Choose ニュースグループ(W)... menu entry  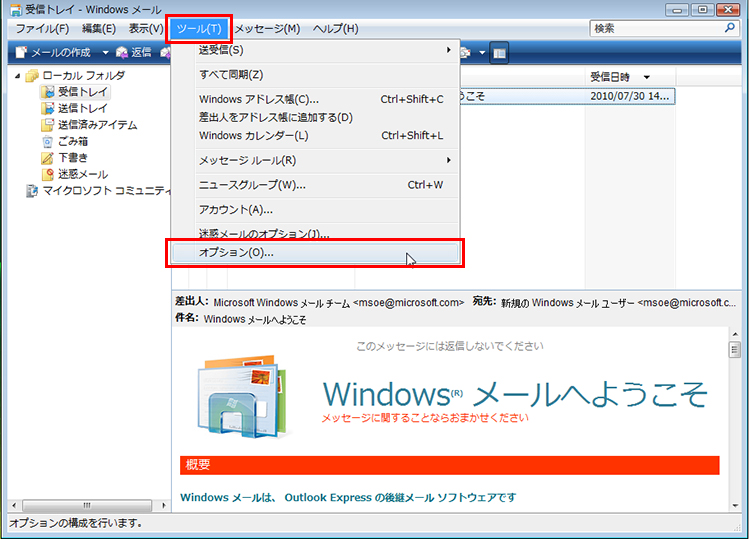316,185
